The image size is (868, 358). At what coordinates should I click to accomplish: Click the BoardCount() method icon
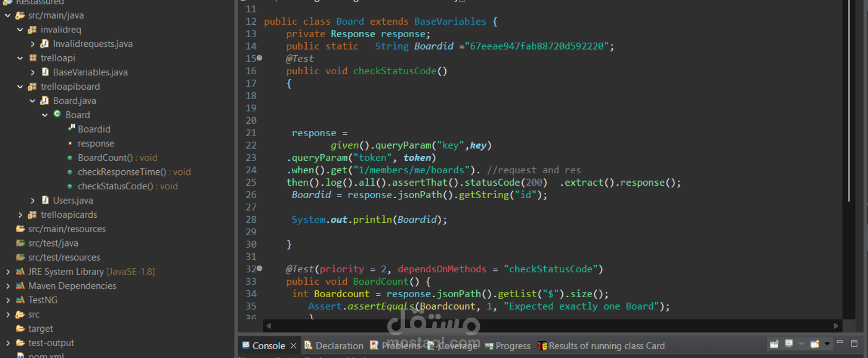(x=70, y=158)
